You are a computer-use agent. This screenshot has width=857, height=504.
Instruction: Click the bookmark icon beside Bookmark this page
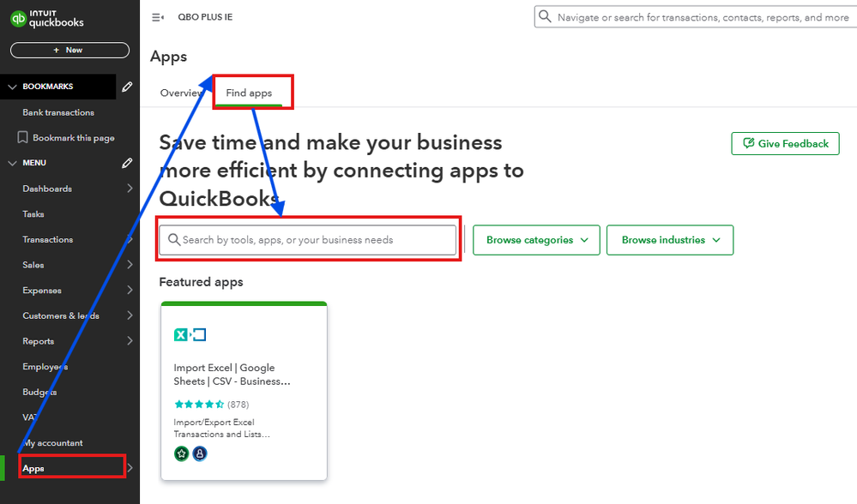(x=22, y=138)
